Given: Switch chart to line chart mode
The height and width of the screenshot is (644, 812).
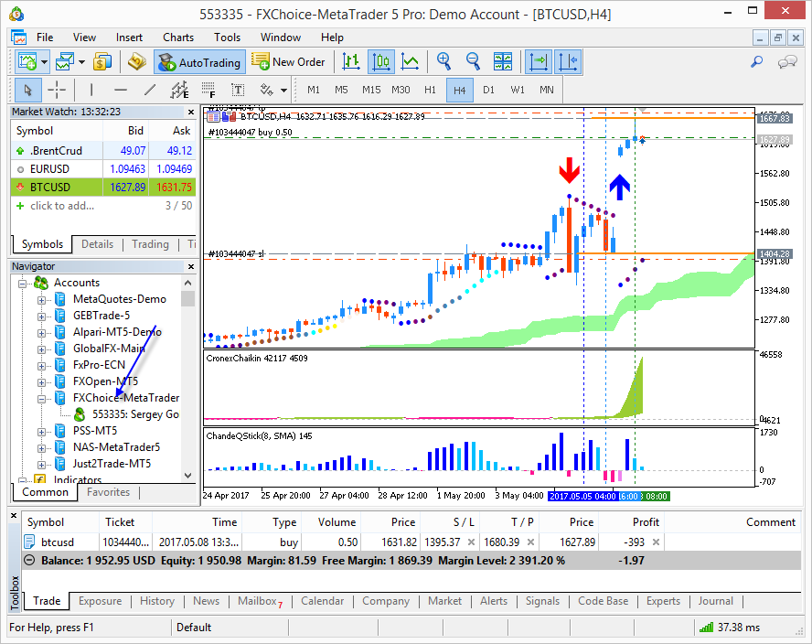Looking at the screenshot, I should point(411,62).
